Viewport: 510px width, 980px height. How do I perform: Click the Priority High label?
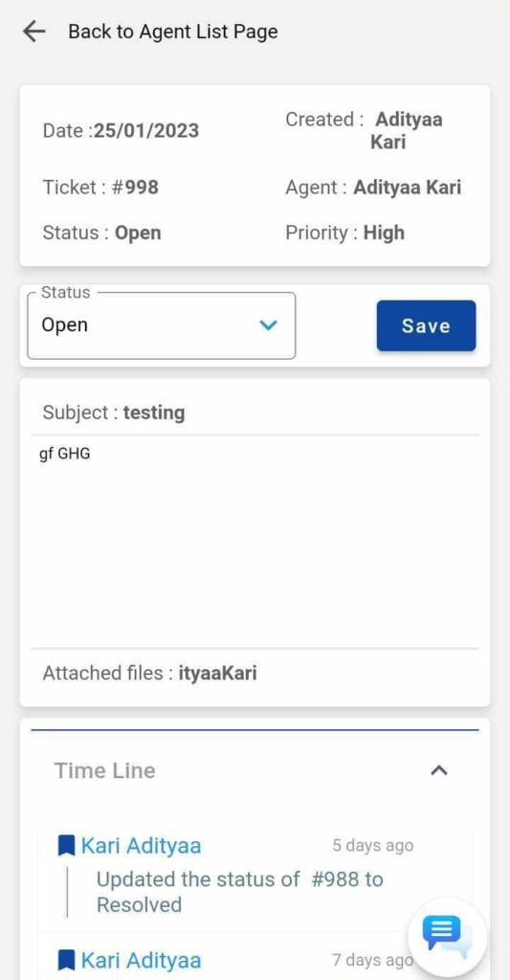point(345,233)
